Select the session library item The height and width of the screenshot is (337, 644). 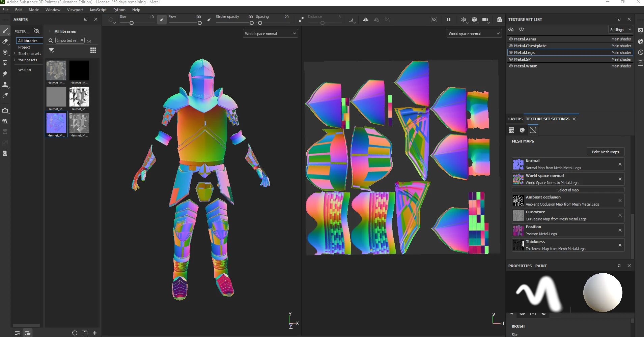coord(25,70)
